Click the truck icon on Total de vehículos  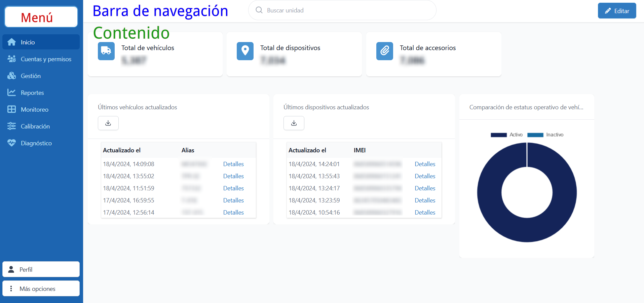point(106,51)
